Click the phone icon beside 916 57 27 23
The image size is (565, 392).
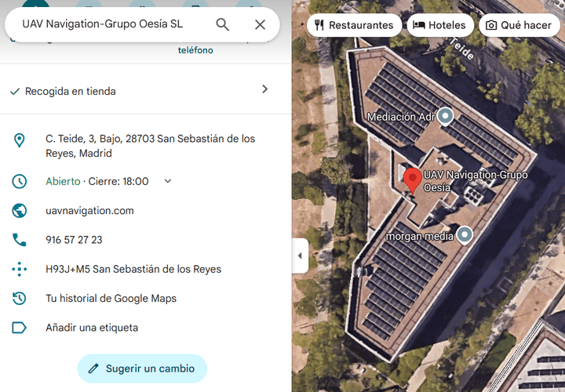(19, 240)
